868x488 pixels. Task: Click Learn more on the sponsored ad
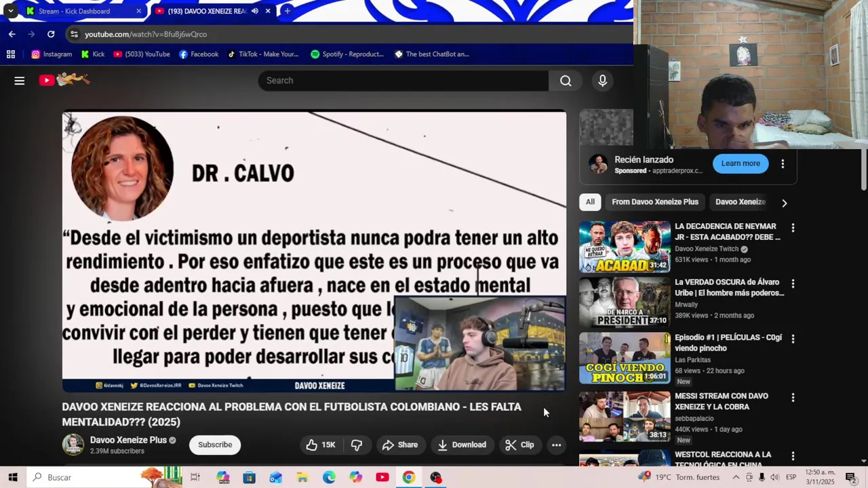741,163
